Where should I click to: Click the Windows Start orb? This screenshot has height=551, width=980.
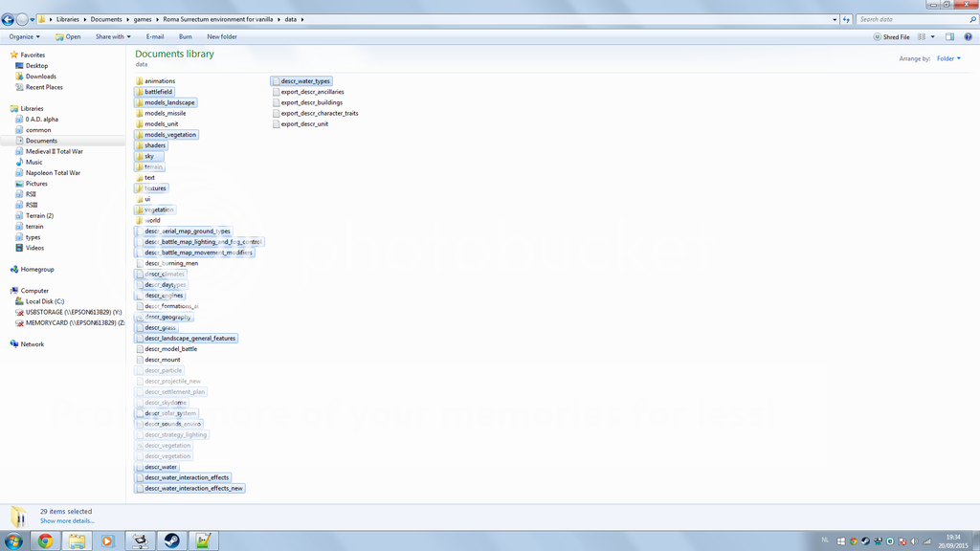coord(13,540)
